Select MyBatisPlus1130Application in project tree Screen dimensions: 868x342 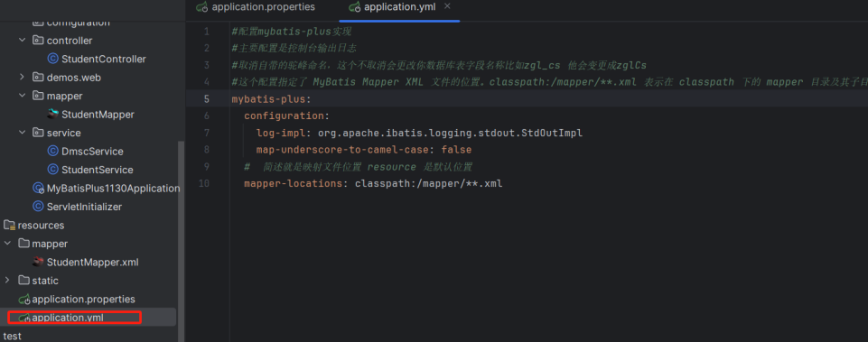click(x=114, y=189)
